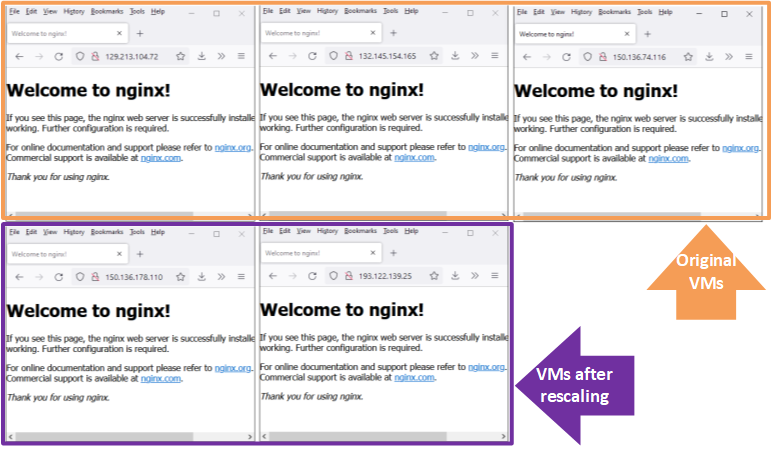This screenshot has width=772, height=449.
Task: Show more tools in the 129.213.104.72 window
Action: coord(222,56)
